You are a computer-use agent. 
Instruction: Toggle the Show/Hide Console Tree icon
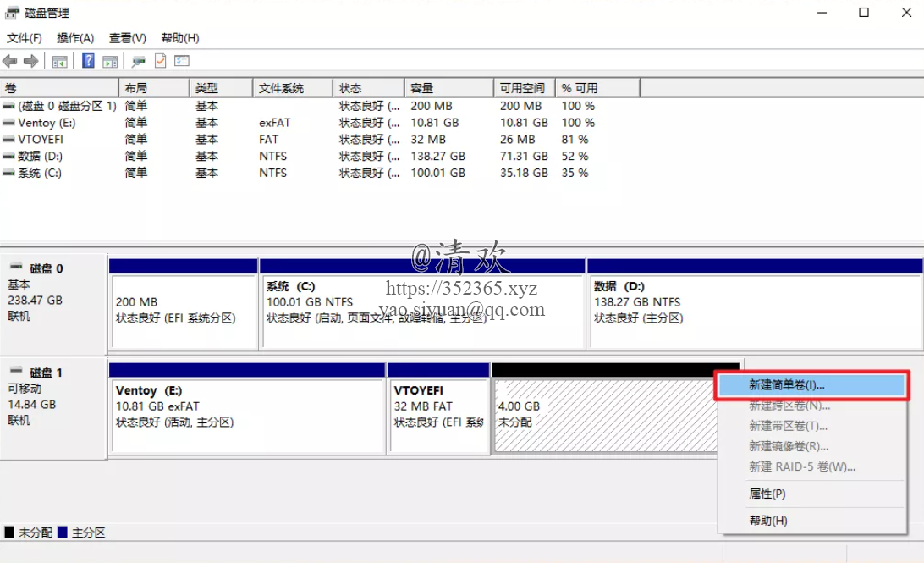59,61
